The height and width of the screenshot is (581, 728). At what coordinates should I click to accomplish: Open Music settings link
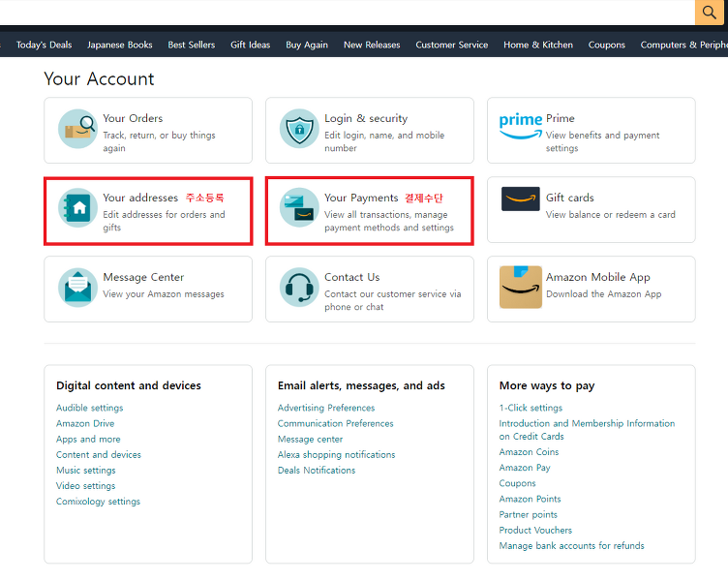click(x=86, y=471)
